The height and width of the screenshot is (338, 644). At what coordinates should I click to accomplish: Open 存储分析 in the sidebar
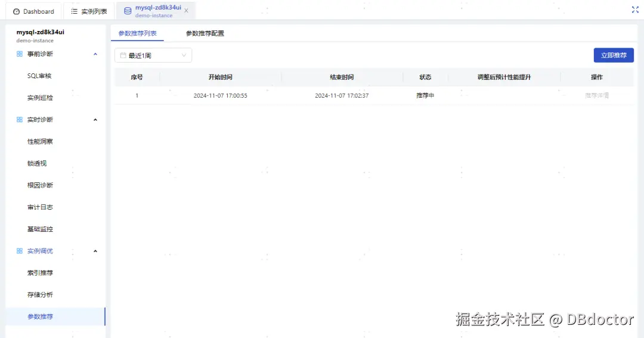pyautogui.click(x=40, y=295)
